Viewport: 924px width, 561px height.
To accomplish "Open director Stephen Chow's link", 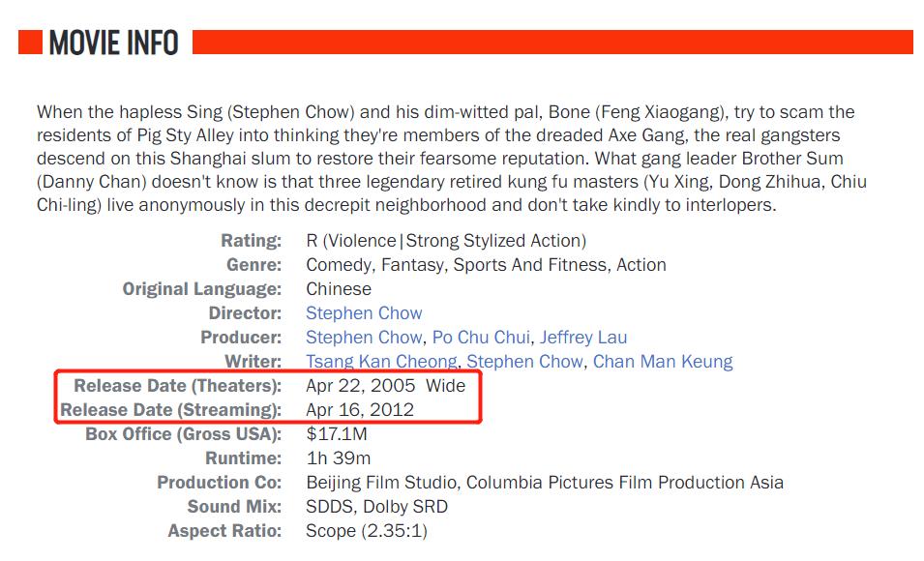I will point(364,313).
